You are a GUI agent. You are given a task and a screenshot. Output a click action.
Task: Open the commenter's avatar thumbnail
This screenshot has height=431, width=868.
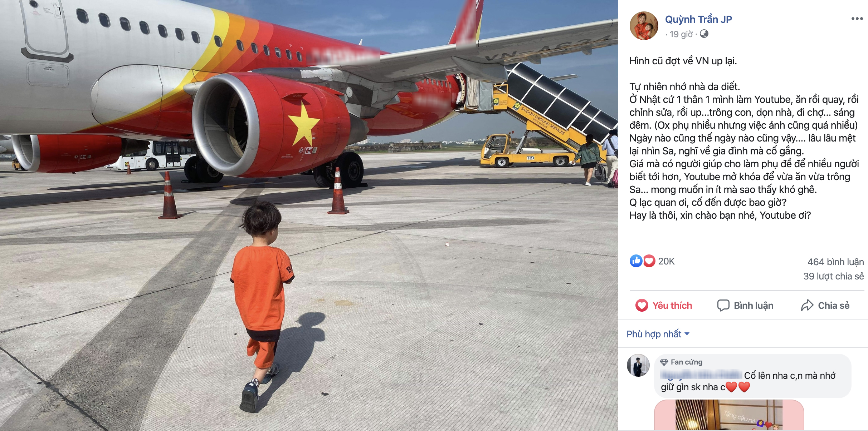tap(638, 365)
